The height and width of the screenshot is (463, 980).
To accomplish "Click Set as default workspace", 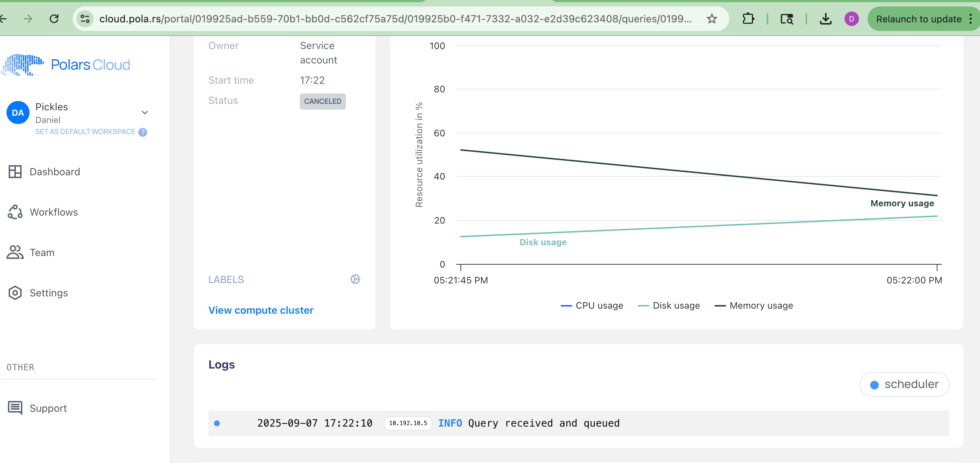I will click(85, 132).
